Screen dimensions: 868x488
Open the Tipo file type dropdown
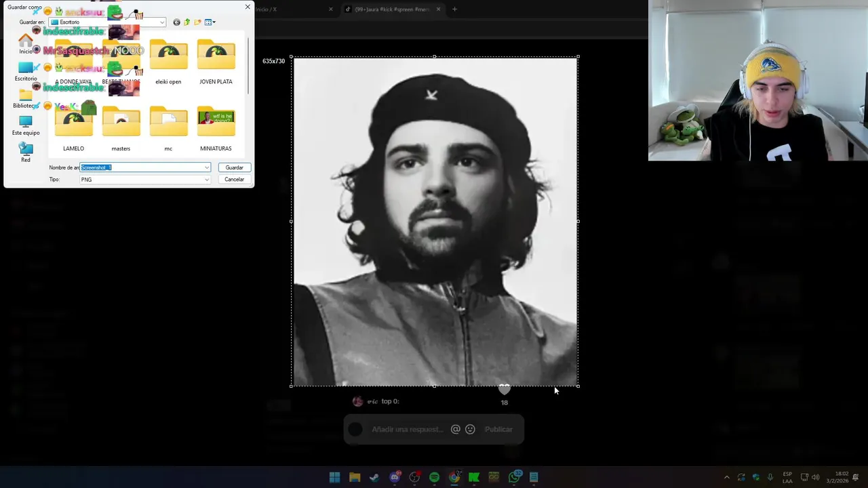tap(145, 180)
